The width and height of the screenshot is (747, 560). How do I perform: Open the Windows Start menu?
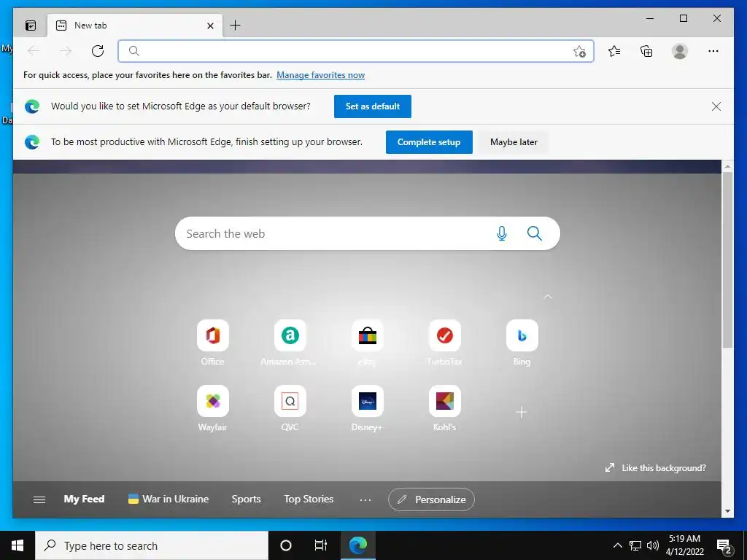pyautogui.click(x=18, y=545)
